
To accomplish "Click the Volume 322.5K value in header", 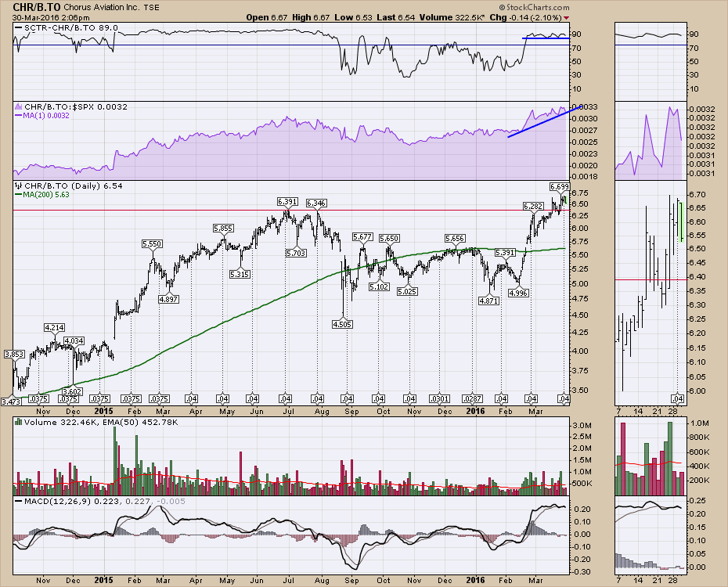I will pyautogui.click(x=452, y=18).
